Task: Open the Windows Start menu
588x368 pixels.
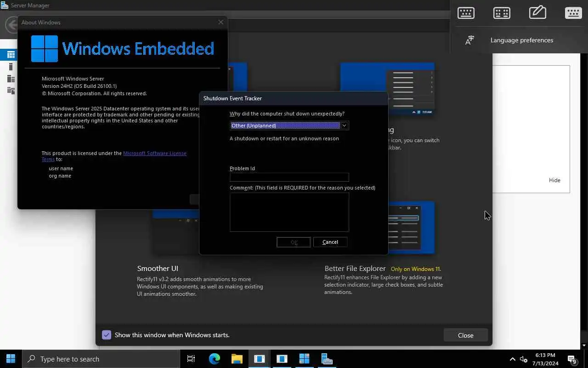Action: [11, 359]
